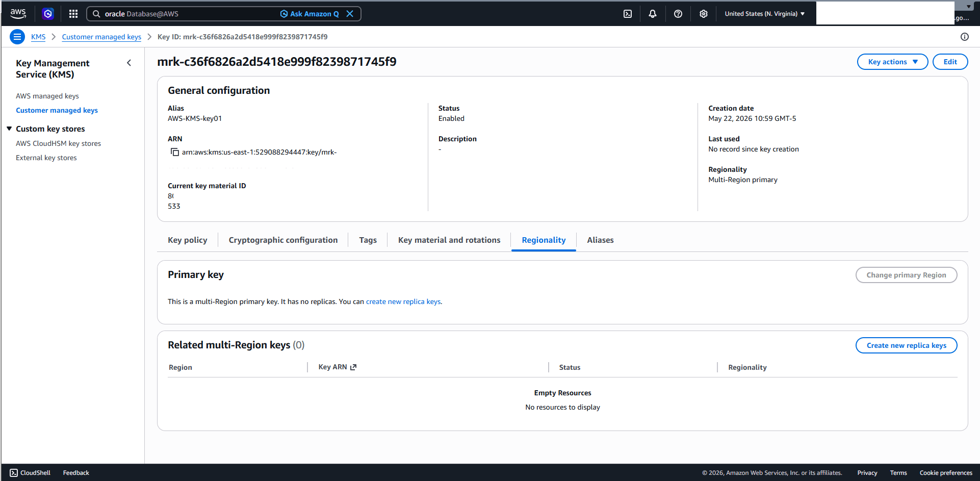Image resolution: width=980 pixels, height=481 pixels.
Task: Open the Key ARN external link icon
Action: point(353,367)
